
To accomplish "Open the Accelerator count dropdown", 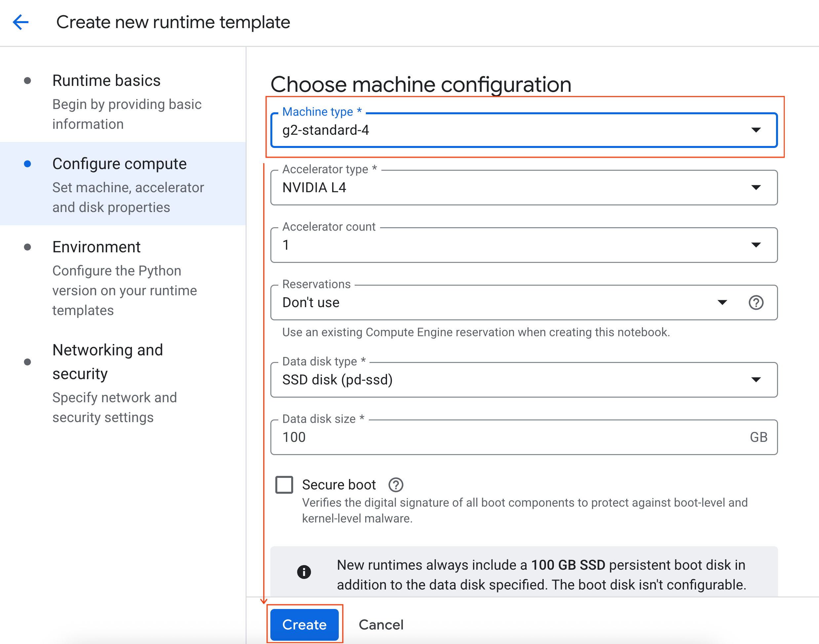I will pyautogui.click(x=757, y=245).
